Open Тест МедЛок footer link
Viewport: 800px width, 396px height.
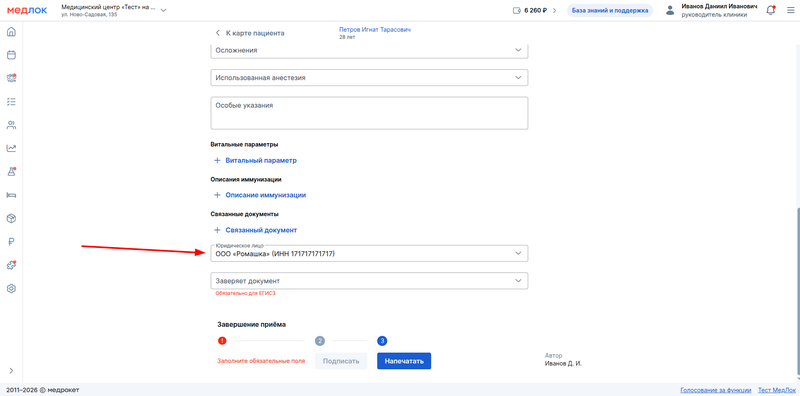(776, 390)
